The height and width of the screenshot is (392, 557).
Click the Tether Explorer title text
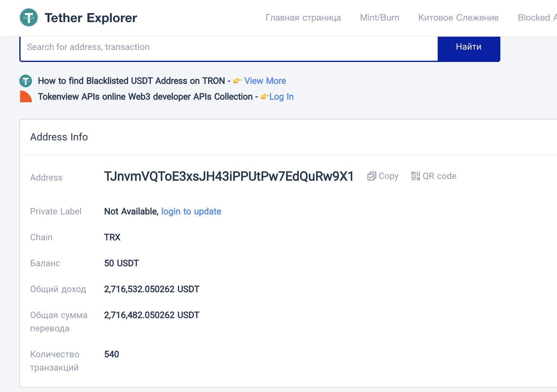(x=91, y=18)
